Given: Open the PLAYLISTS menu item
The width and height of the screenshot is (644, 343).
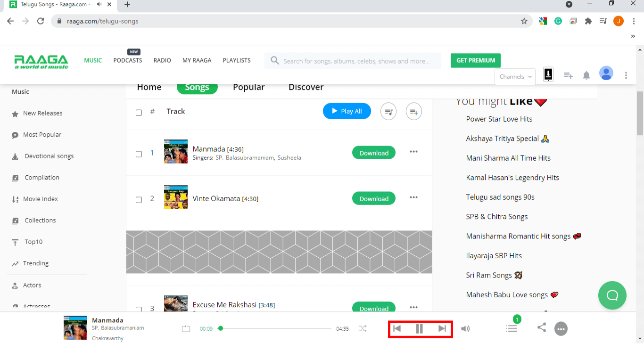Looking at the screenshot, I should point(237,60).
